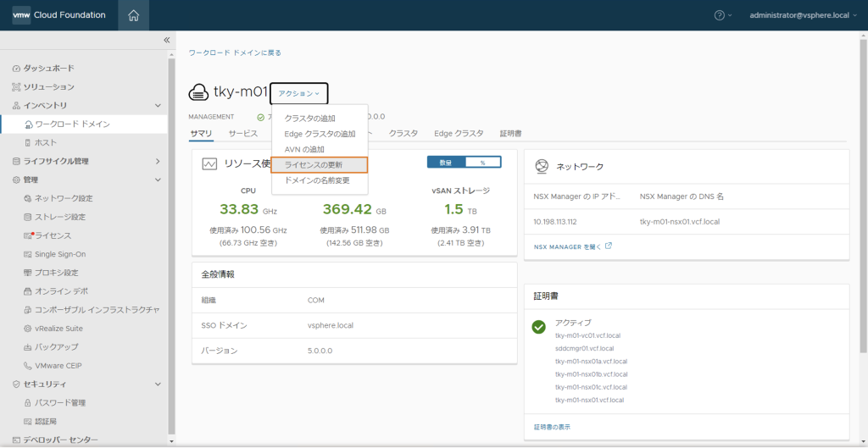Click the ソリューション icon in sidebar
The height and width of the screenshot is (448, 868).
click(16, 87)
